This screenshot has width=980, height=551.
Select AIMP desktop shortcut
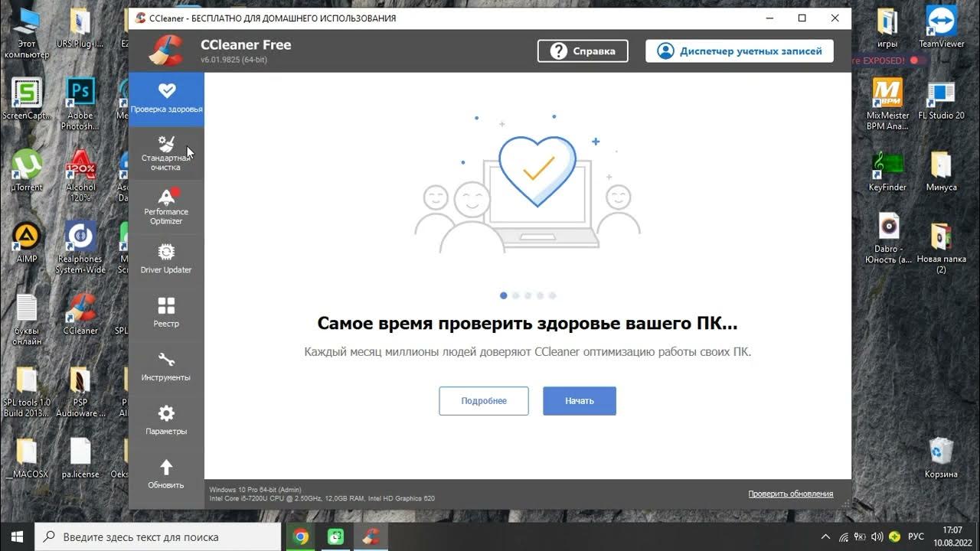(x=27, y=242)
